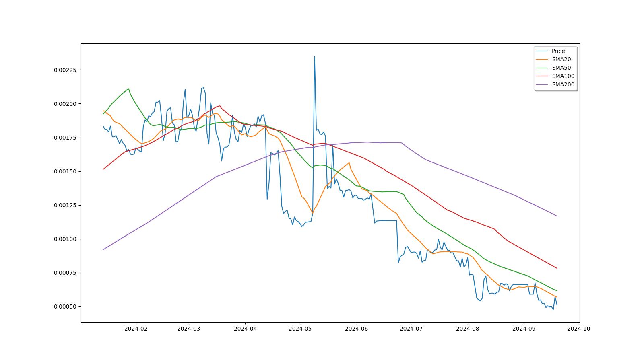Click the red SMA100 line swatch in legend

[542, 76]
